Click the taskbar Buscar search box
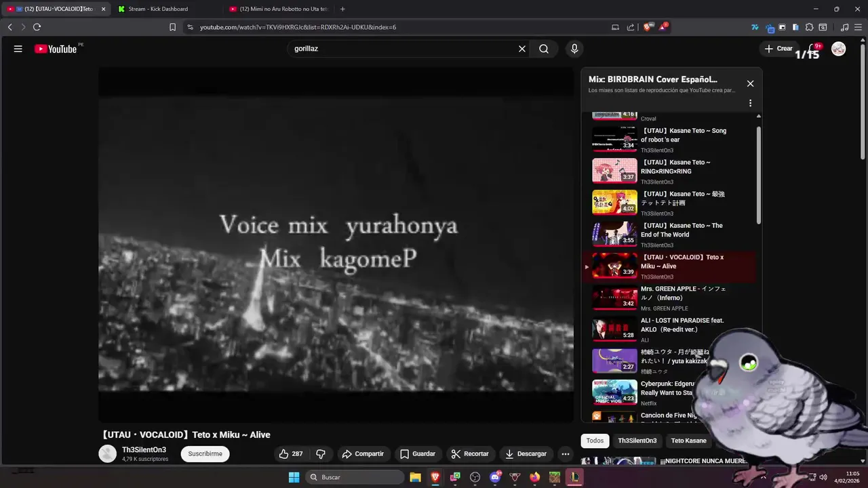 [x=353, y=477]
